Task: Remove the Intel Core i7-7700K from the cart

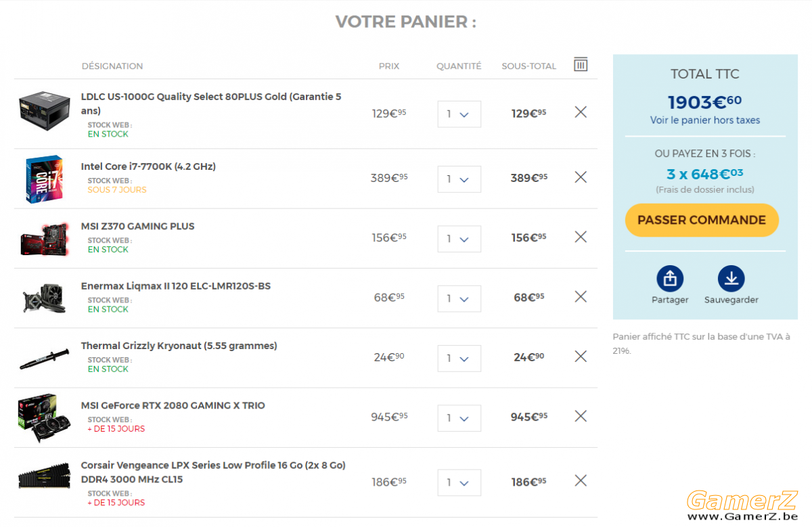Action: point(581,177)
